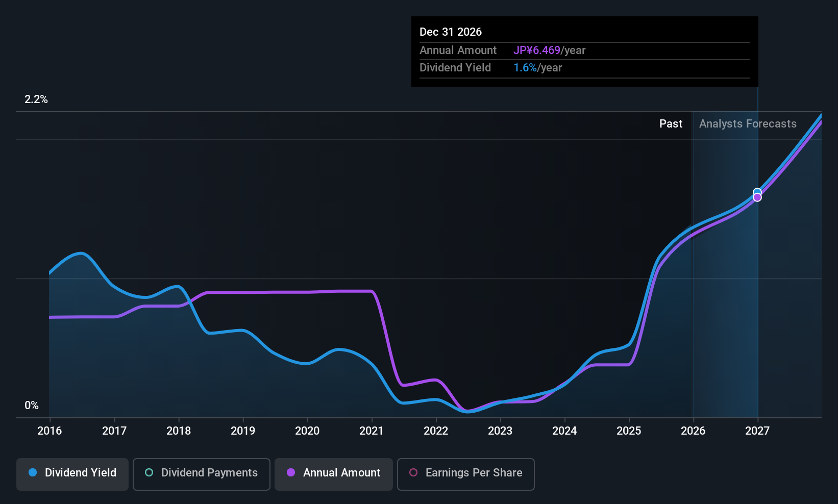Click the Past region label
This screenshot has height=504, width=838.
coord(671,124)
